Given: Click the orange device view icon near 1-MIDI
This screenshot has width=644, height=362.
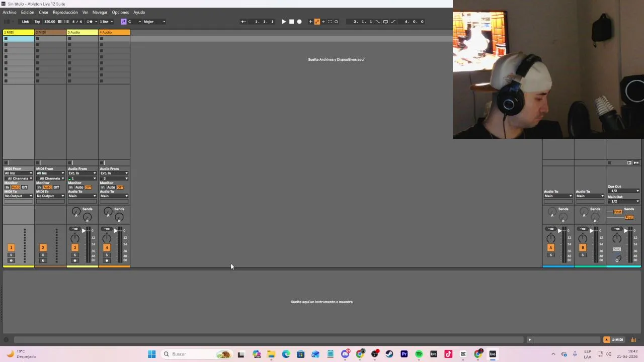Looking at the screenshot, I should tap(606, 340).
